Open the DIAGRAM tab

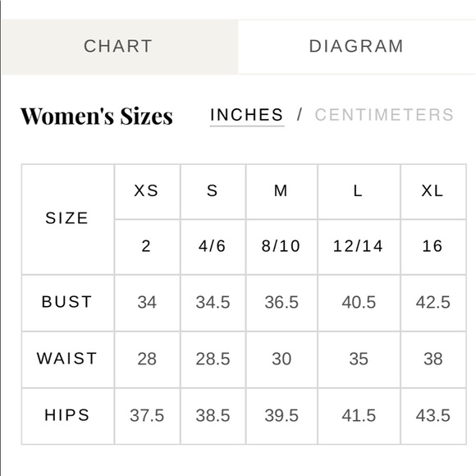[x=357, y=47]
